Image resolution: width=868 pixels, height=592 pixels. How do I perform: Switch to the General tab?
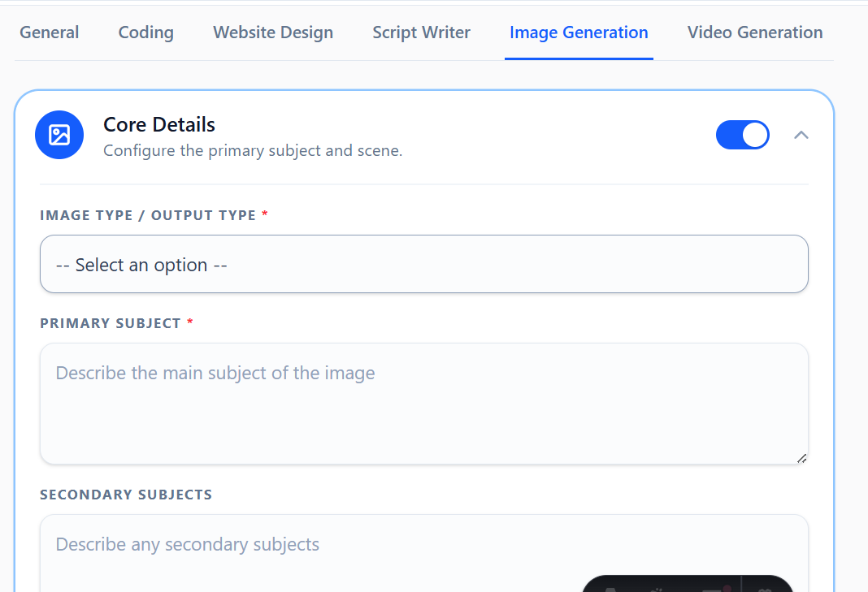pos(50,32)
